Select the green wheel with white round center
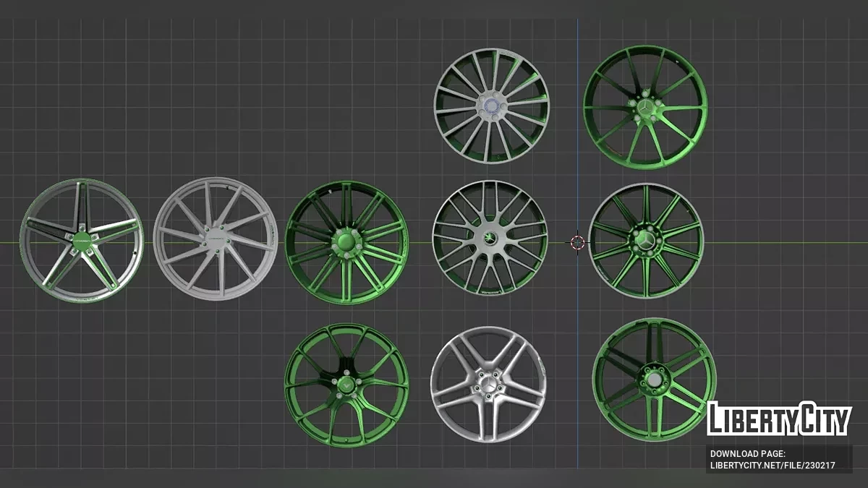 click(x=654, y=380)
